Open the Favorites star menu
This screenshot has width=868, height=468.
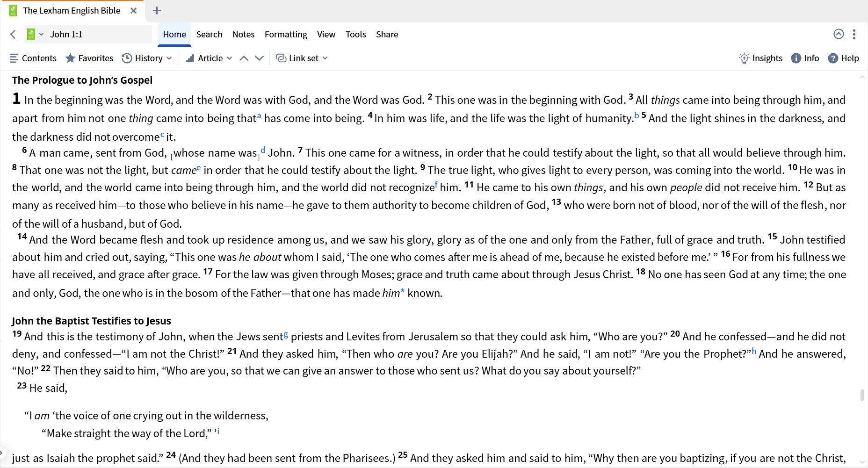[89, 58]
